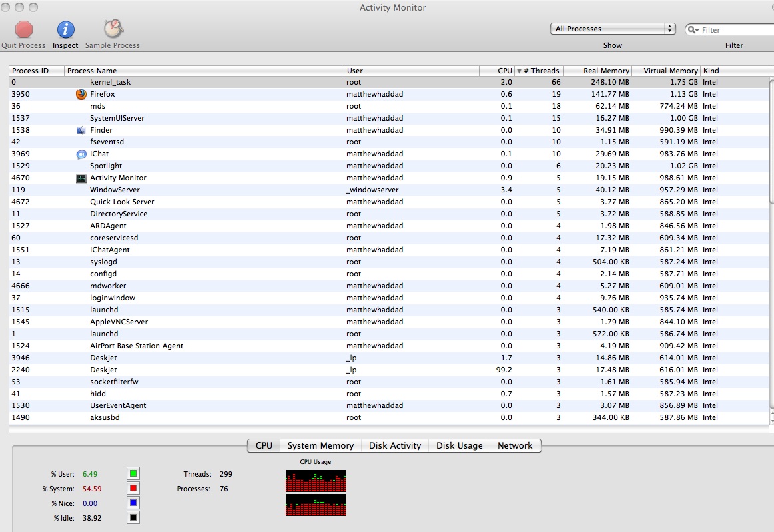Sort by User column header
774x532 pixels.
point(411,71)
